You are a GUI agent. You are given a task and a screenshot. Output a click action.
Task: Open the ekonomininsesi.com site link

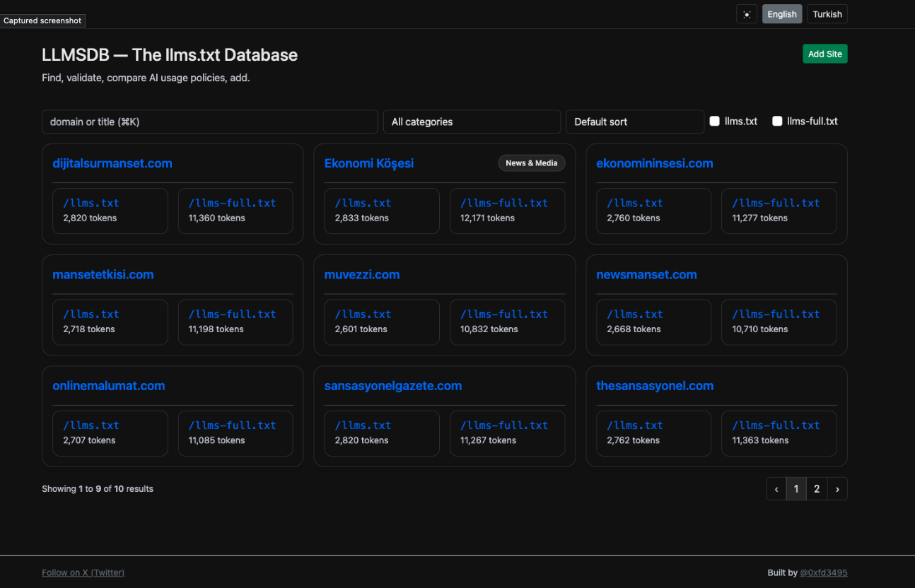[655, 163]
